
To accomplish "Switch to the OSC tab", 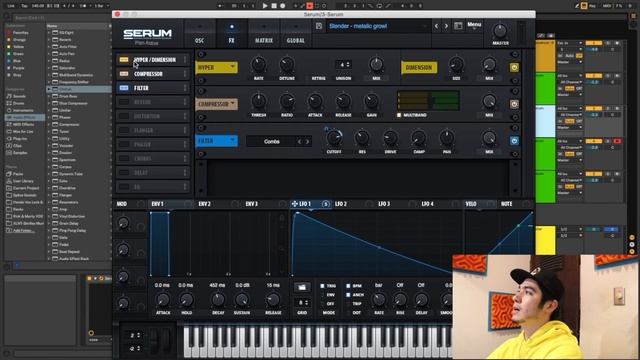I will pos(200,40).
